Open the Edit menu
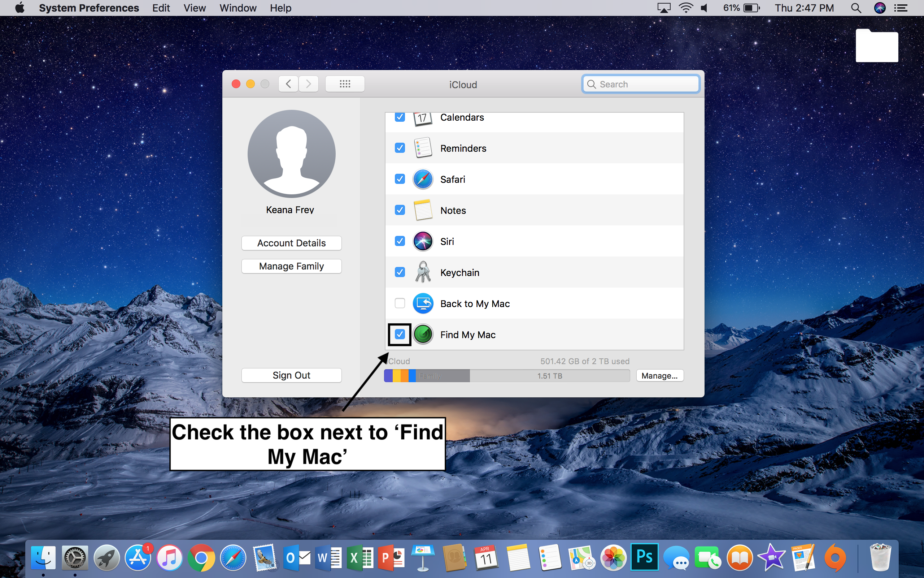The width and height of the screenshot is (924, 578). point(161,8)
